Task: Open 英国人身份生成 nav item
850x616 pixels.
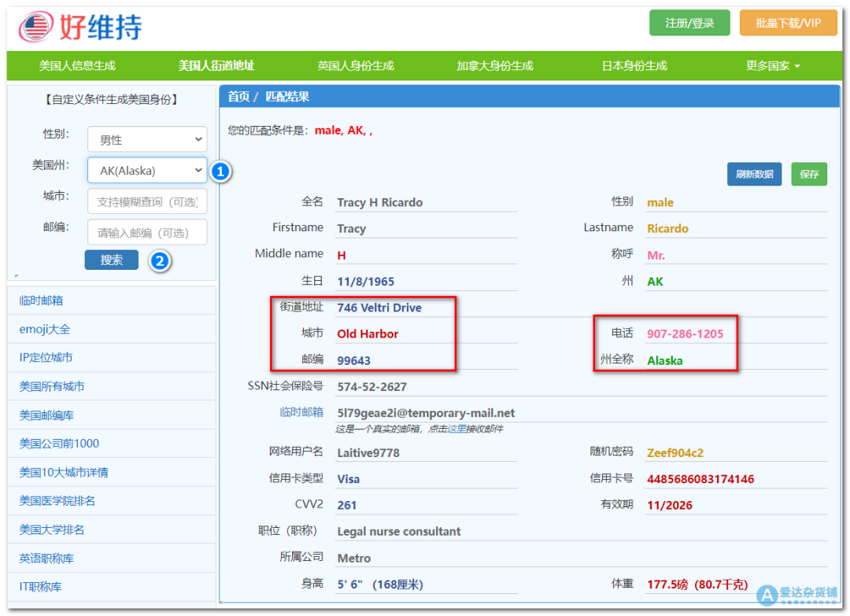Action: (x=356, y=66)
